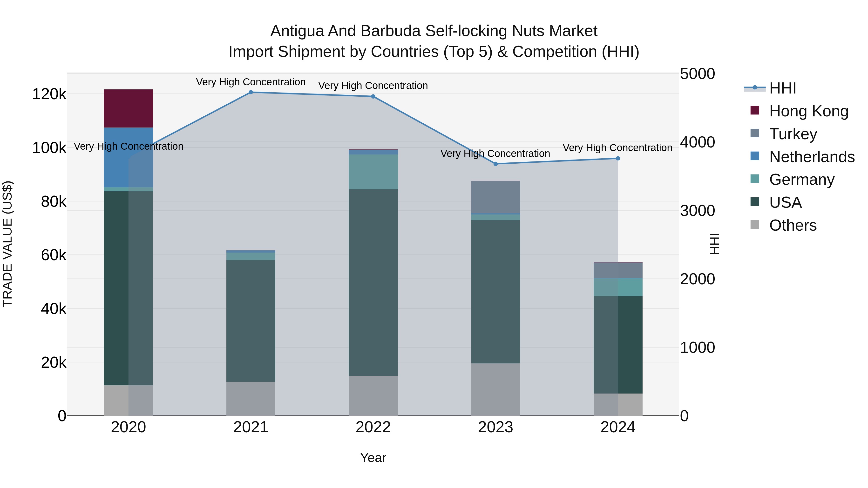
Task: Click the Hong Kong maroon legend swatch
Action: click(x=755, y=110)
